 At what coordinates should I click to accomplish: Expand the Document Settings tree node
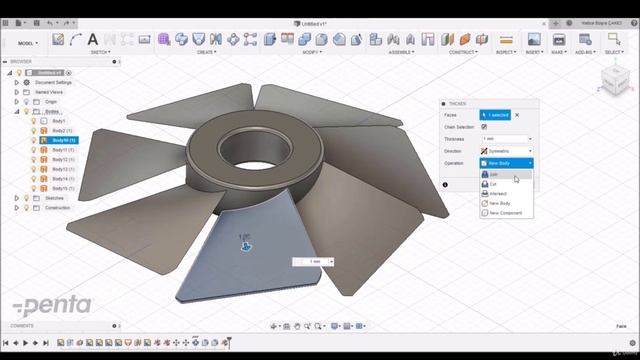(x=17, y=82)
